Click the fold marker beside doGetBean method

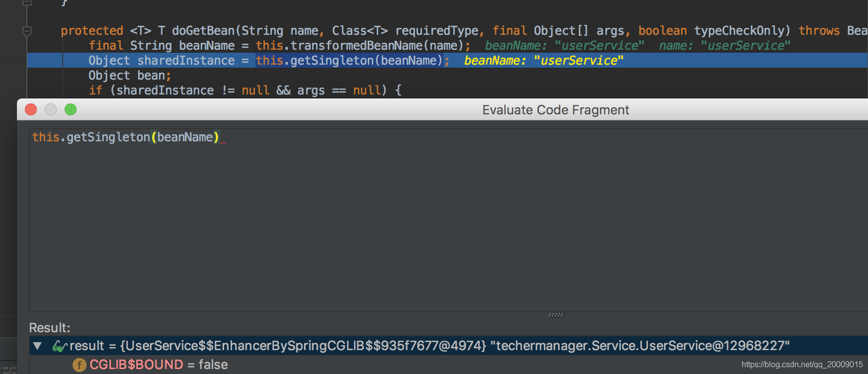(x=27, y=31)
